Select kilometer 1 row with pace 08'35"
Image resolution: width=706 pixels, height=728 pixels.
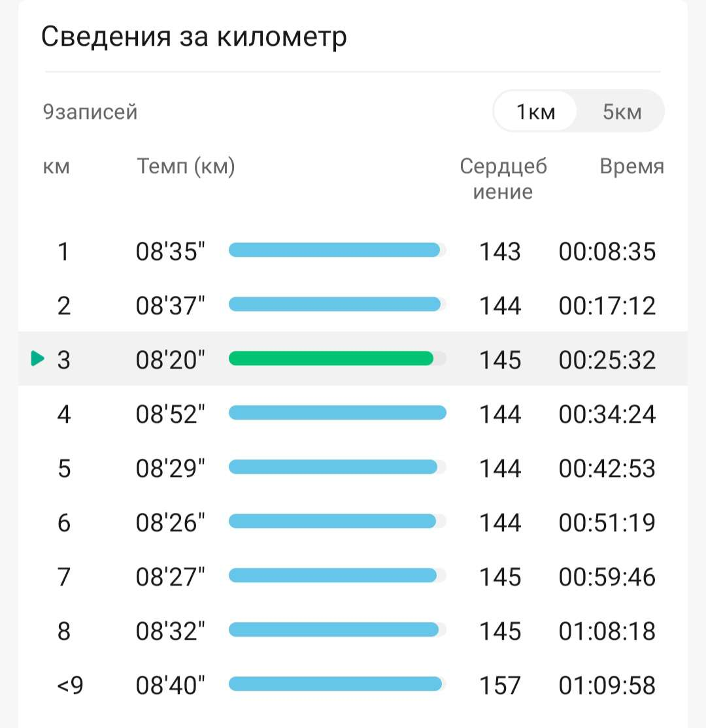point(353,251)
